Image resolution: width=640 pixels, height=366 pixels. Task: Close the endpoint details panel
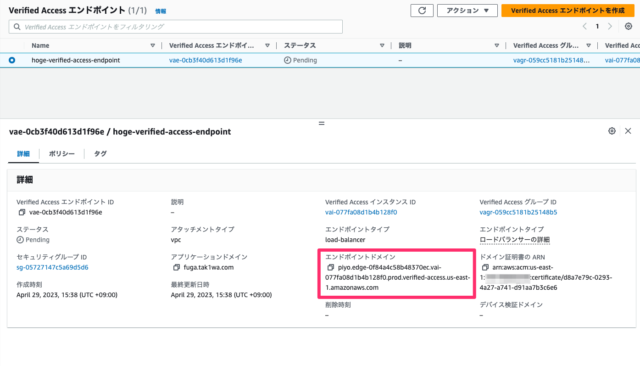coord(628,131)
